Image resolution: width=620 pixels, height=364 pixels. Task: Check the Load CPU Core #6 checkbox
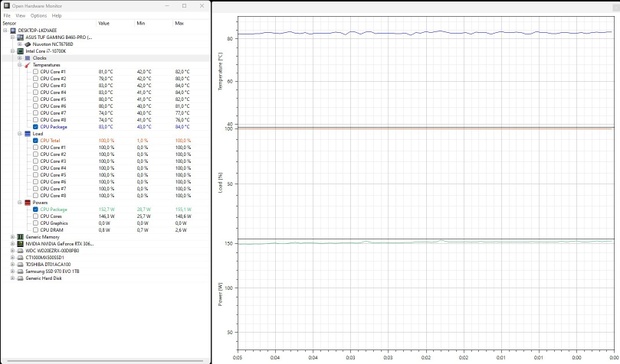(x=36, y=182)
